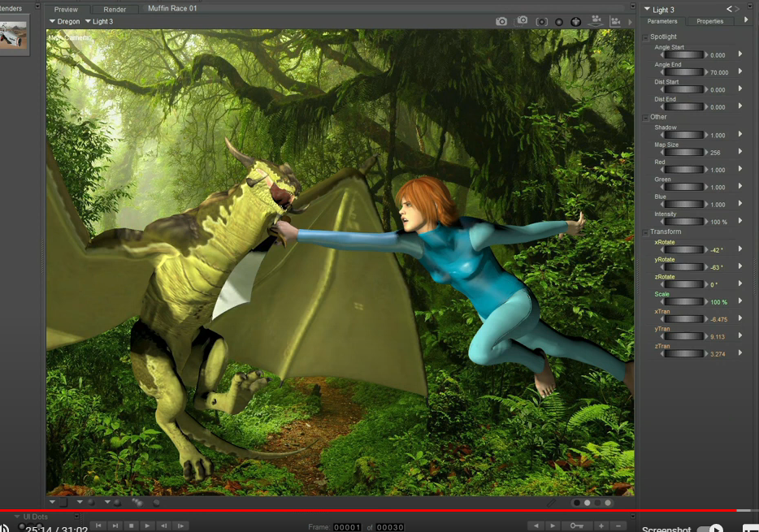
Task: Click the bracketed camera render icon
Action: (x=541, y=21)
